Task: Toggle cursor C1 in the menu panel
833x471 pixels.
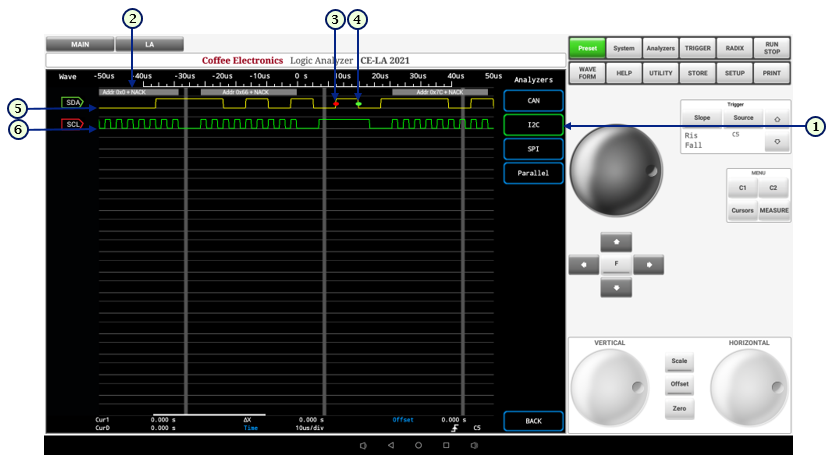Action: [x=742, y=187]
